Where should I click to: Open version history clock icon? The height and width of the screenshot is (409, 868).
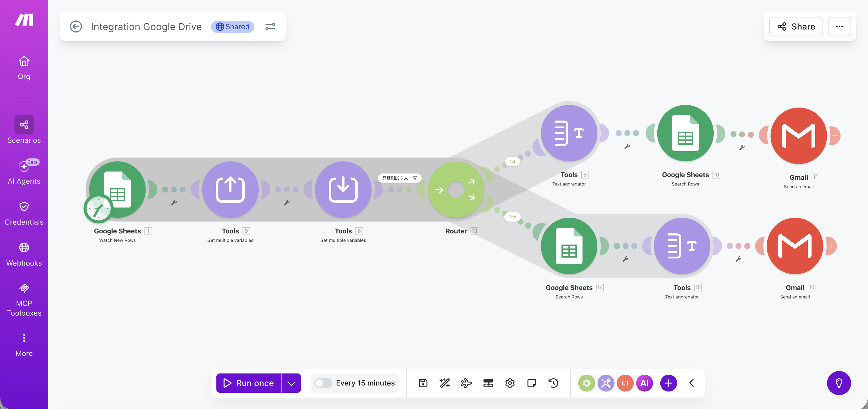553,383
